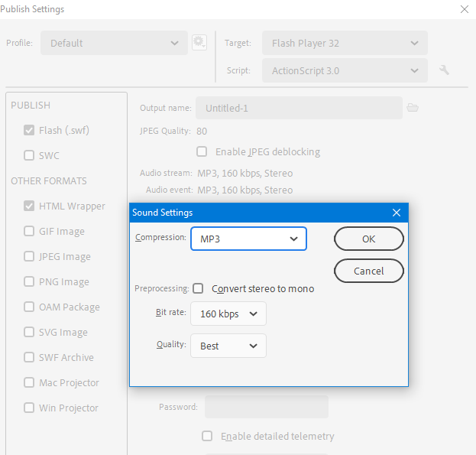This screenshot has height=455, width=476.
Task: Enable Win Projector format
Action: [x=29, y=408]
